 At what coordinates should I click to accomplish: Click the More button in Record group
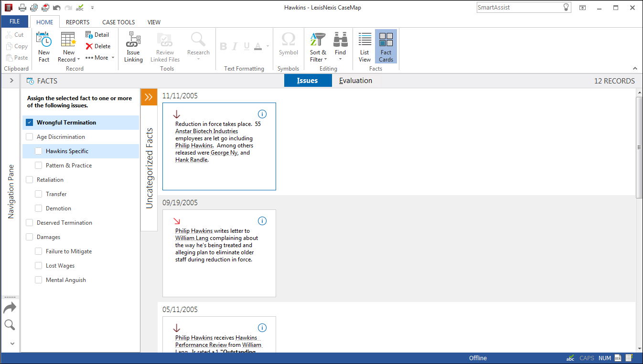pyautogui.click(x=100, y=58)
